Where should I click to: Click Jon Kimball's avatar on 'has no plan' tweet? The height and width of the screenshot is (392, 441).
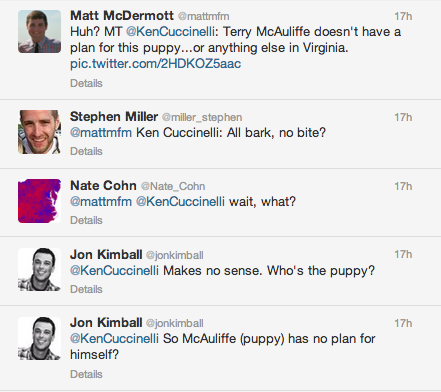(39, 338)
